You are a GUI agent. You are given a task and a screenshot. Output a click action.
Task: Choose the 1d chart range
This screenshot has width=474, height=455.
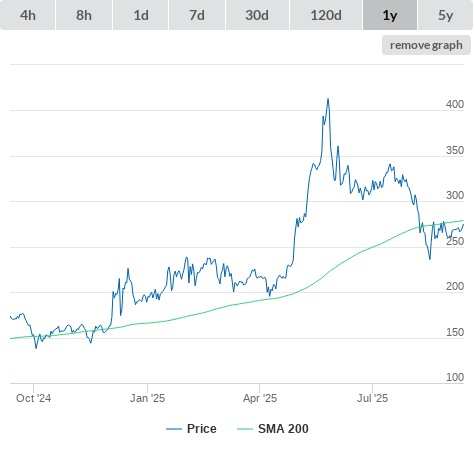click(141, 15)
